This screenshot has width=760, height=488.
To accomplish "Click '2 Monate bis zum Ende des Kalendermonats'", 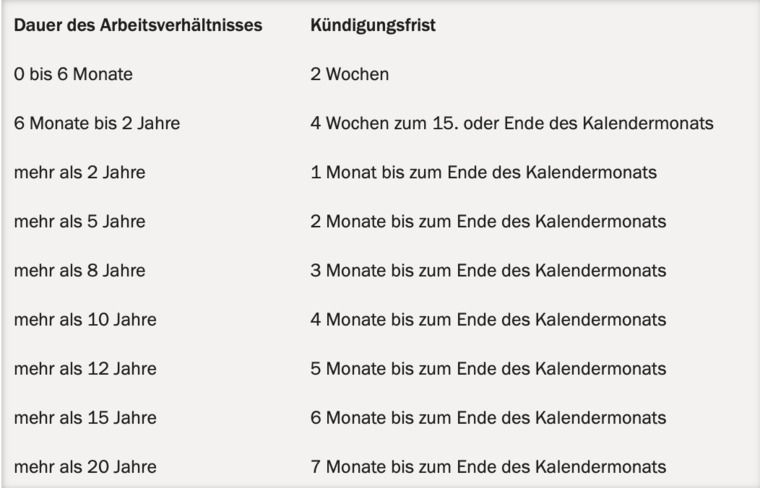I will 488,221.
